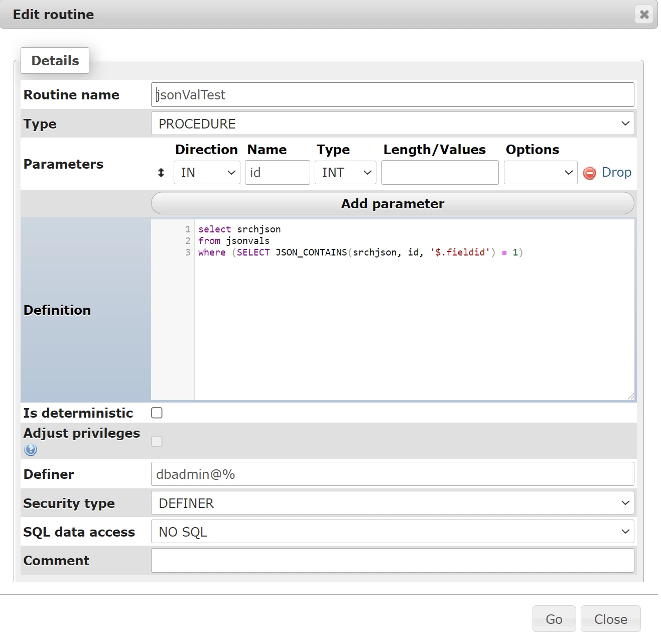661x644 pixels.
Task: Expand the SQL data access dropdown showing NO SQL
Action: coord(392,532)
